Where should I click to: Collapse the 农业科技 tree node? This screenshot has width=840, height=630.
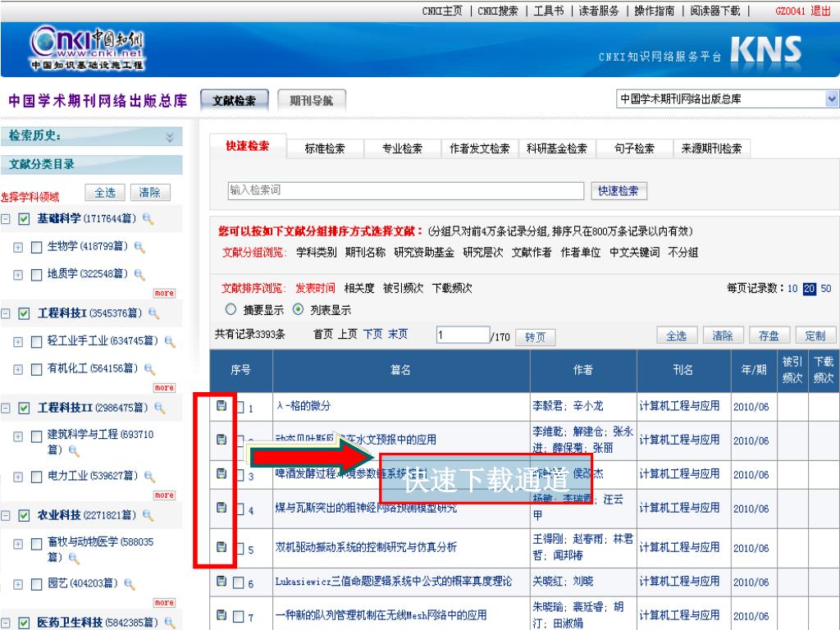point(6,515)
